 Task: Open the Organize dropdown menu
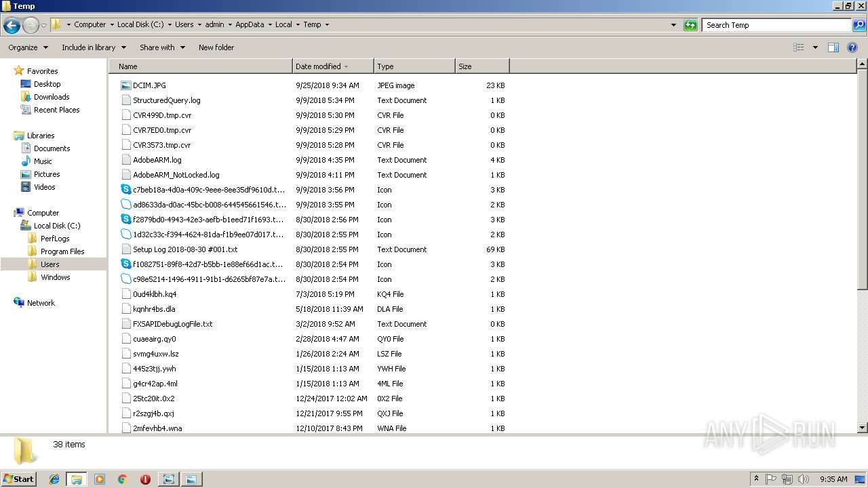[x=28, y=47]
